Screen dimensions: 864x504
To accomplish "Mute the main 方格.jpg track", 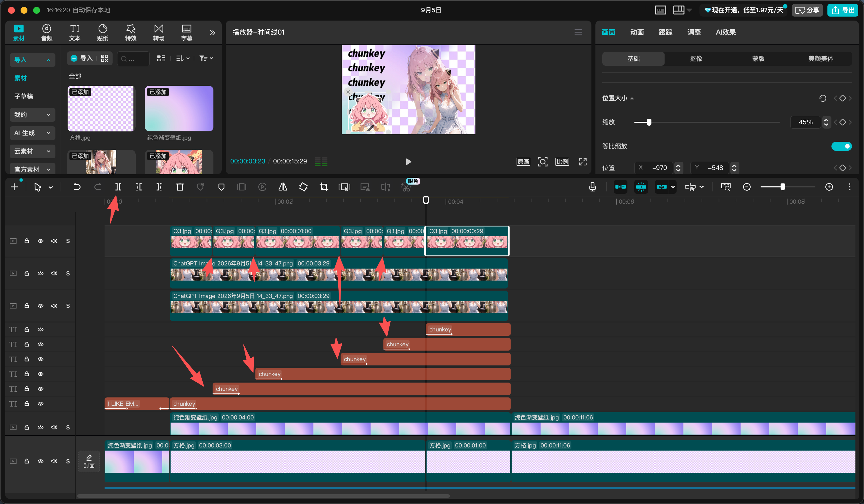I will point(54,461).
